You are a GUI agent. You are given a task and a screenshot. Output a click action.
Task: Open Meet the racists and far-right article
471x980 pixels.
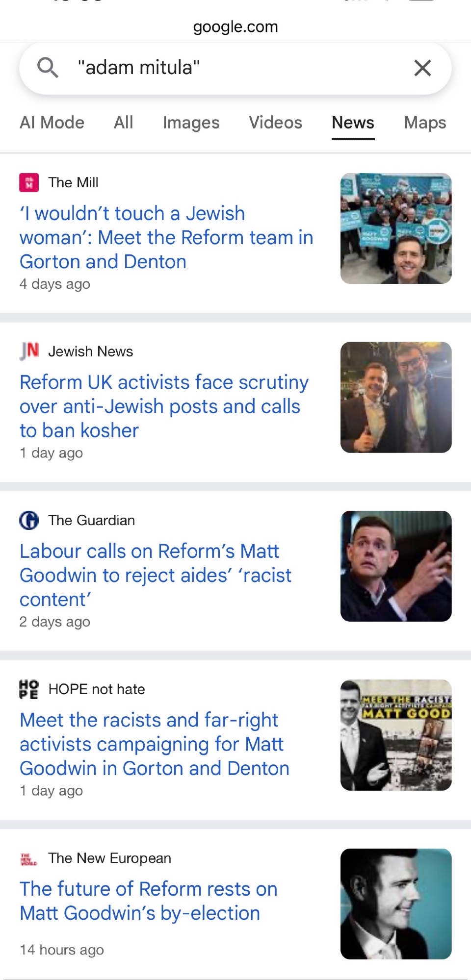[x=154, y=744]
